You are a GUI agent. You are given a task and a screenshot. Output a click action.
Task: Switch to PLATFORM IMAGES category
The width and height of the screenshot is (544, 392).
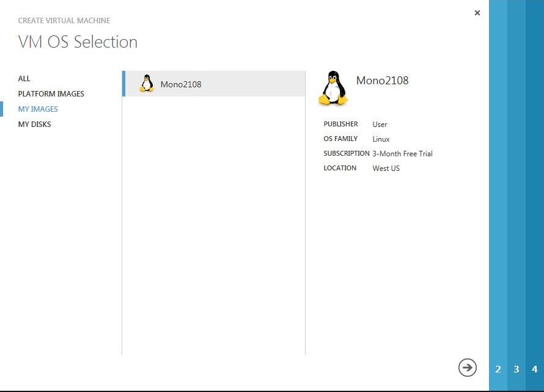tap(51, 94)
